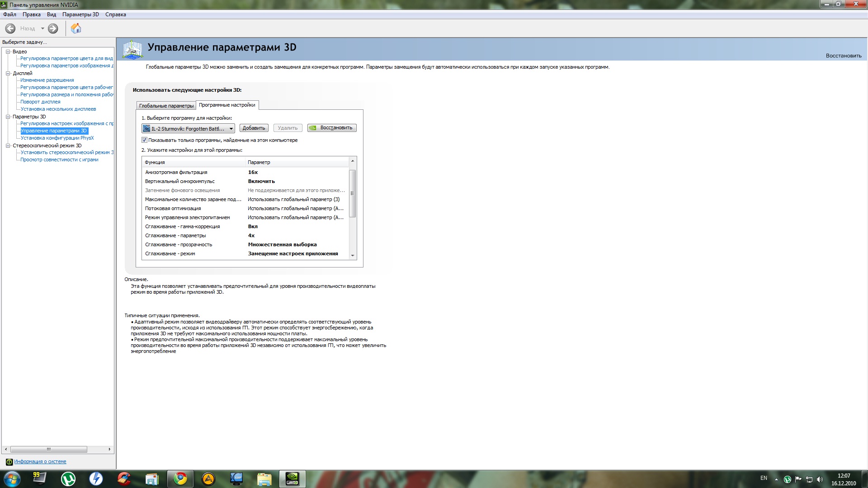
Task: Collapse the Параметры 3D tree section
Action: [x=8, y=117]
